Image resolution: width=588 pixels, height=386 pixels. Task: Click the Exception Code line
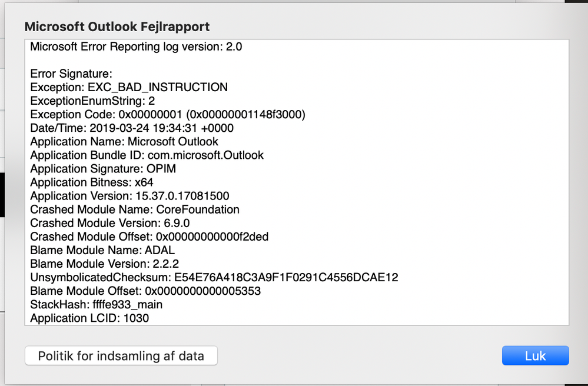tap(168, 114)
